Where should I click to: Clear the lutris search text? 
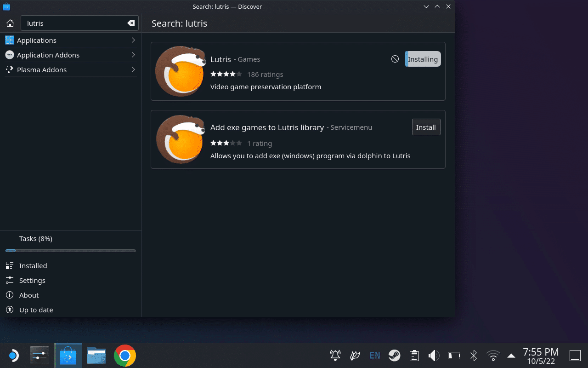click(131, 23)
